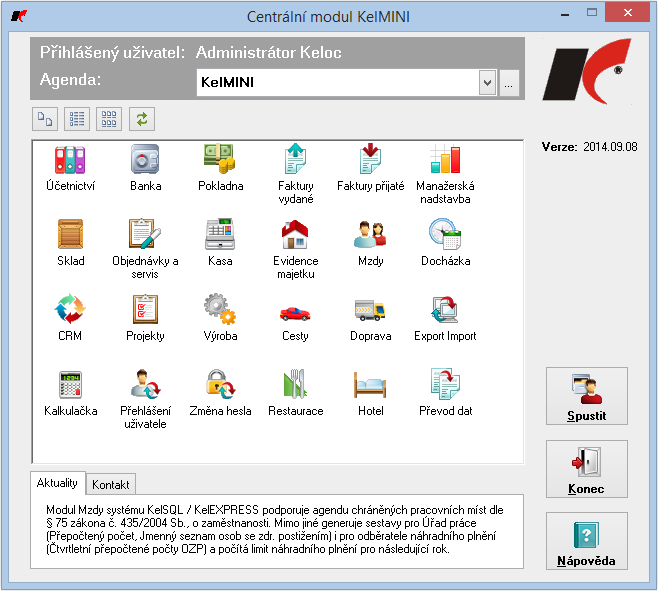Screen dimensions: 658x591
Task: Open the Účetnictví module
Action: pyautogui.click(x=70, y=167)
